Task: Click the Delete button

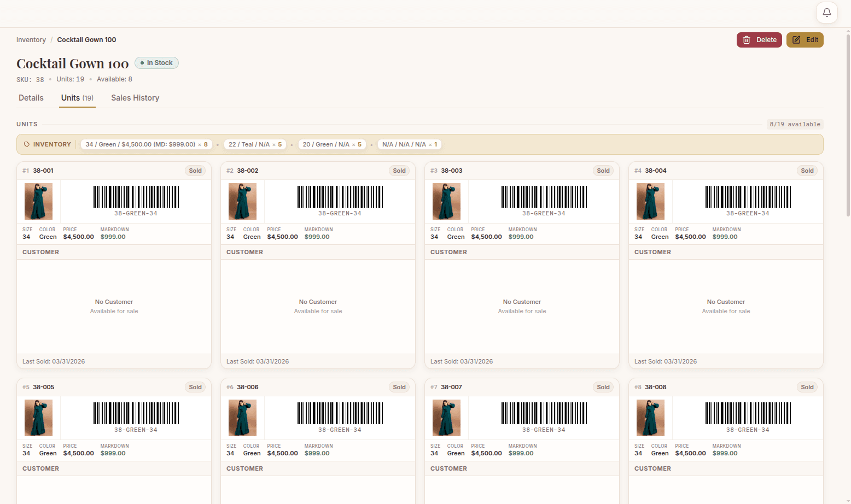Action: [759, 40]
